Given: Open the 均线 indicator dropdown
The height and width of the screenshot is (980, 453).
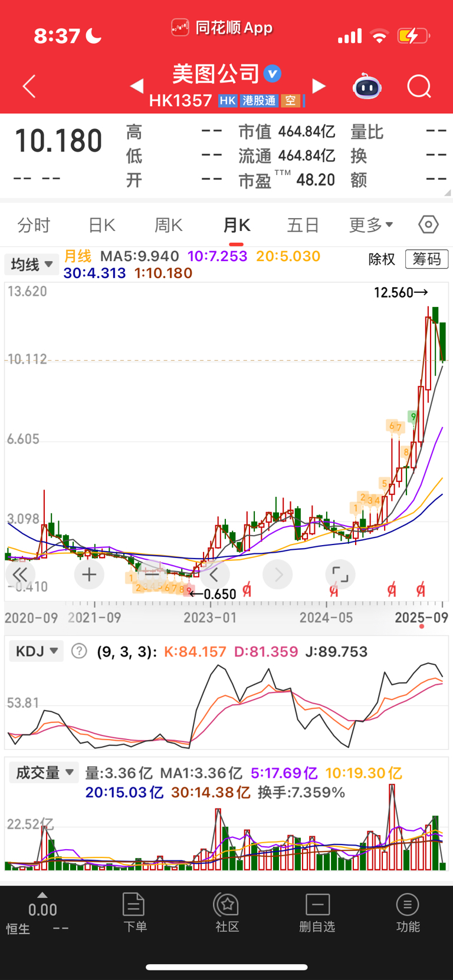Looking at the screenshot, I should pyautogui.click(x=32, y=265).
